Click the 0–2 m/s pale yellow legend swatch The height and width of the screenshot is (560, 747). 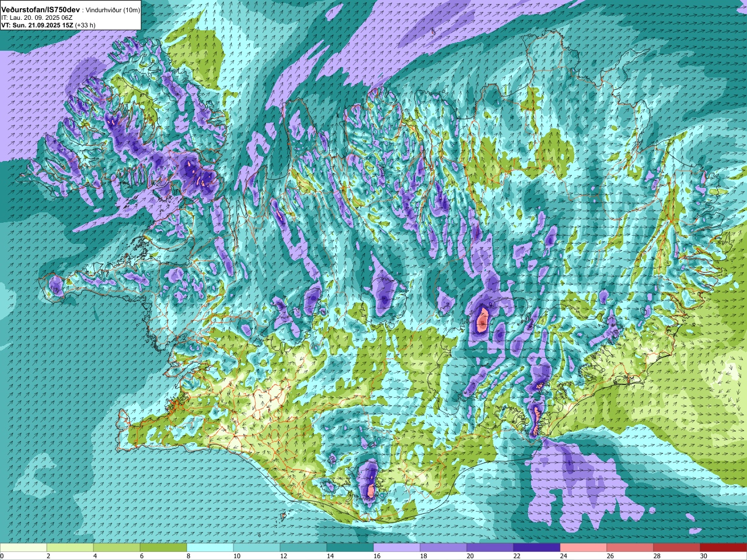[x=23, y=548]
